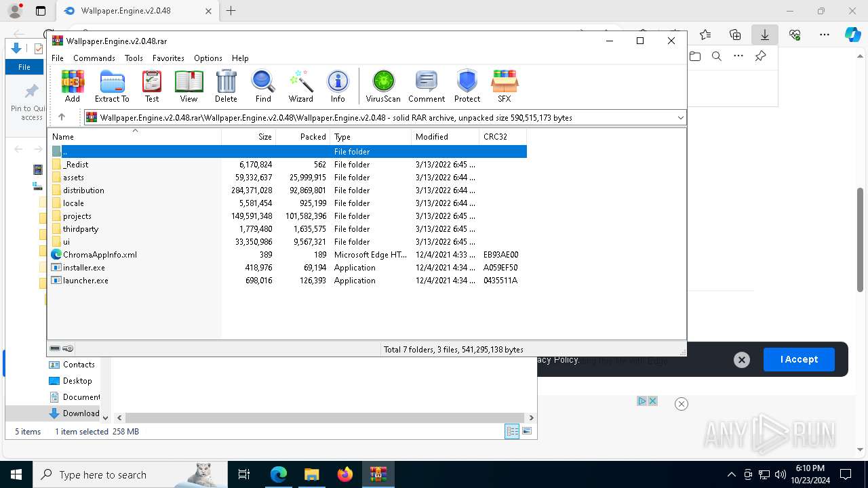Viewport: 868px width, 488px height.
Task: Pin the downloads panel
Action: 761,56
